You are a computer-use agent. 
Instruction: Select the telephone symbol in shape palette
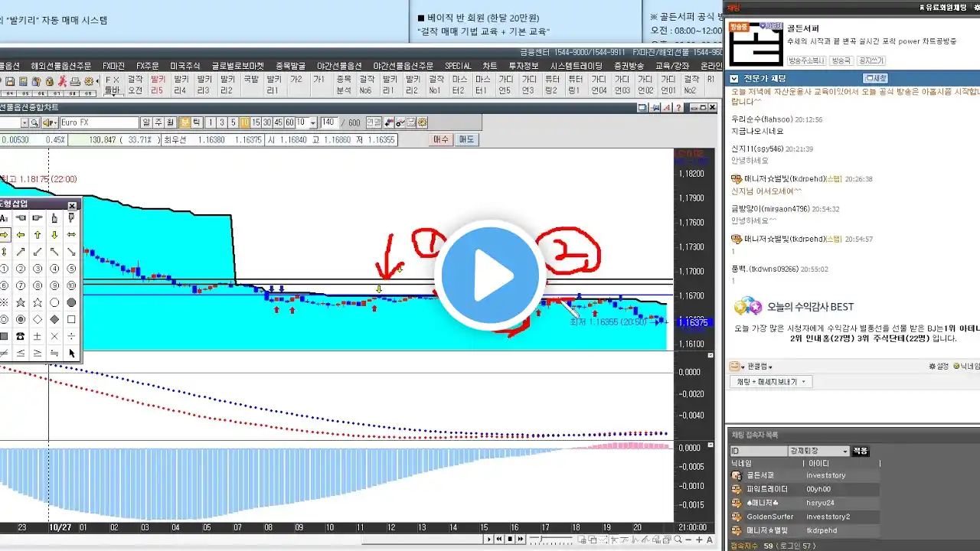pos(21,336)
